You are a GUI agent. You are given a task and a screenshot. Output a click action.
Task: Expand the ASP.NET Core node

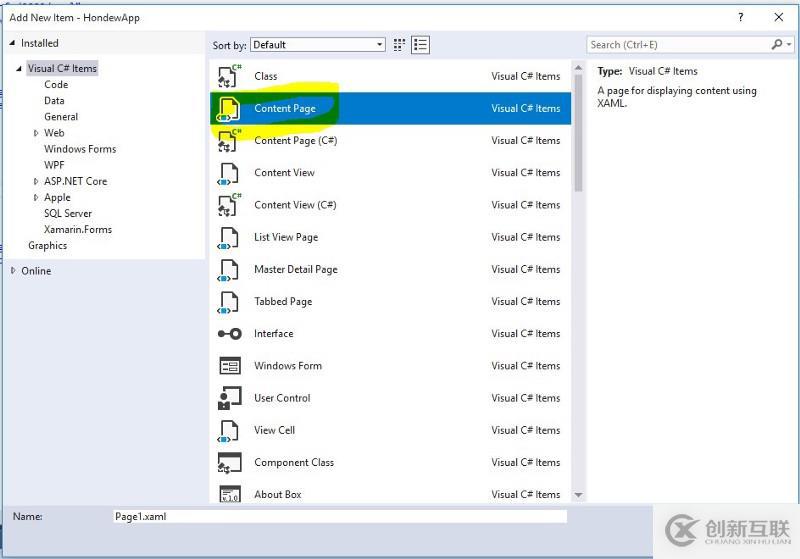pyautogui.click(x=36, y=182)
